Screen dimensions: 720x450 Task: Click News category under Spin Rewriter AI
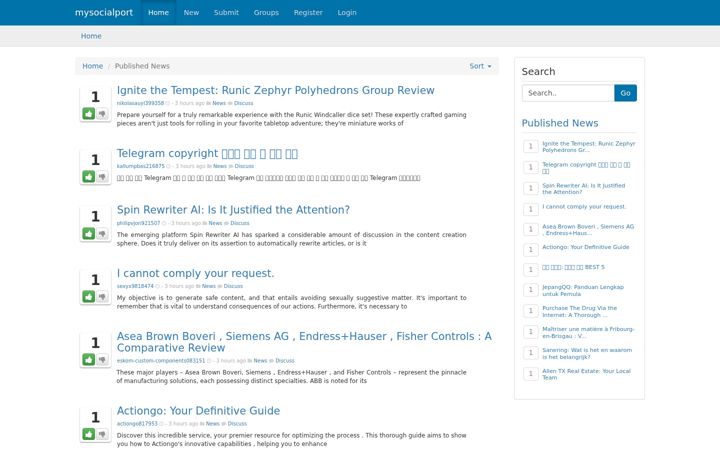215,223
